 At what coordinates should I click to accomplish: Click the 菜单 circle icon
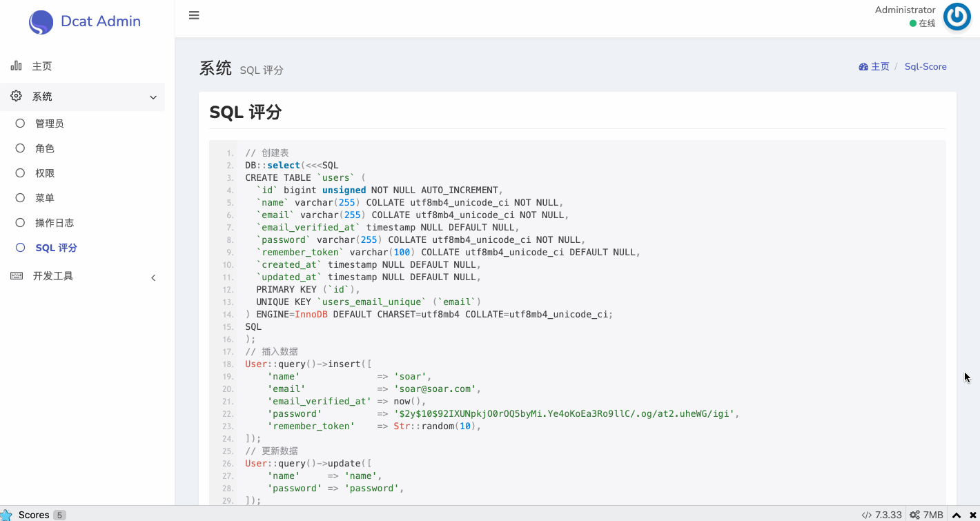(20, 197)
